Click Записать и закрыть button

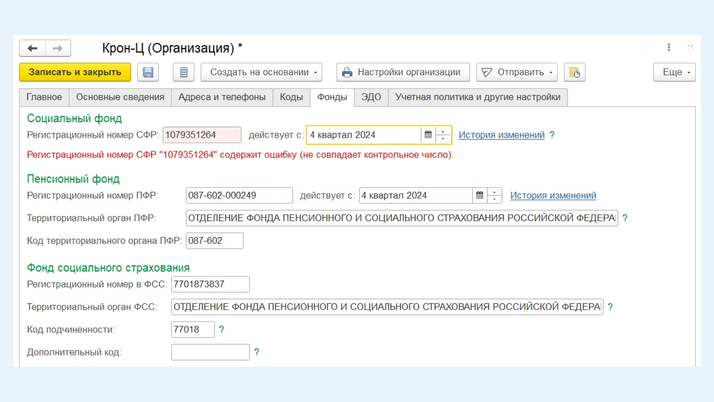(x=75, y=72)
